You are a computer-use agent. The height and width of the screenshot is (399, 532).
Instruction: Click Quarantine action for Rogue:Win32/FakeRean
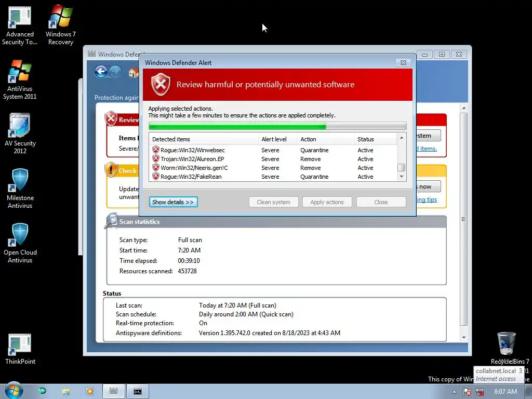[314, 177]
